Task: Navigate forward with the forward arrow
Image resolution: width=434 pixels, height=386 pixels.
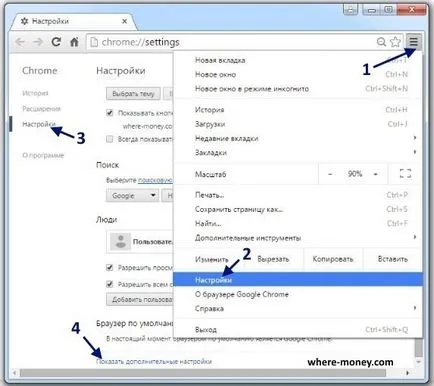Action: coord(38,42)
